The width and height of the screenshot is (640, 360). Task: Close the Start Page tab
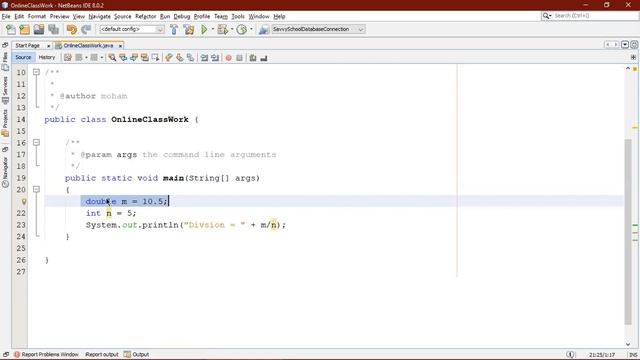pos(48,46)
